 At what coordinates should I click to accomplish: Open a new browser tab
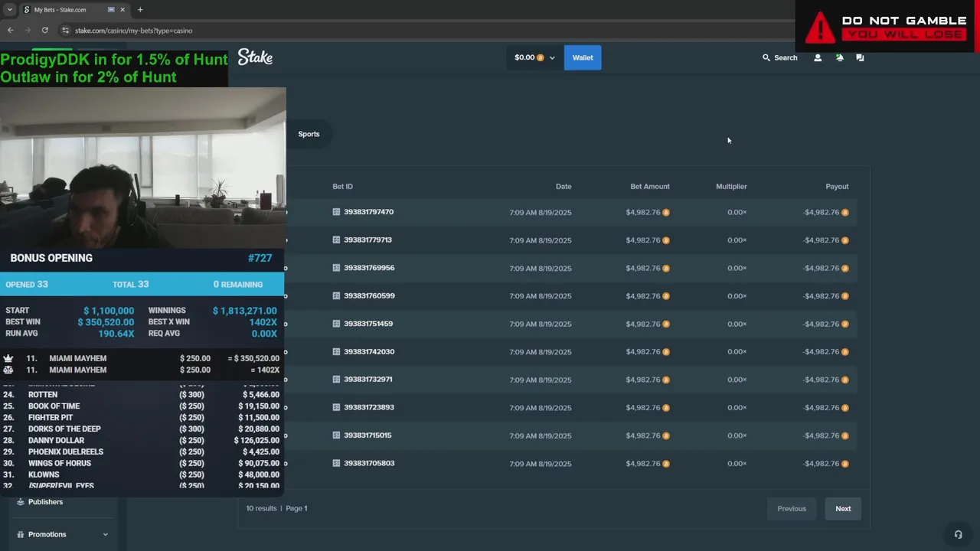(x=140, y=10)
